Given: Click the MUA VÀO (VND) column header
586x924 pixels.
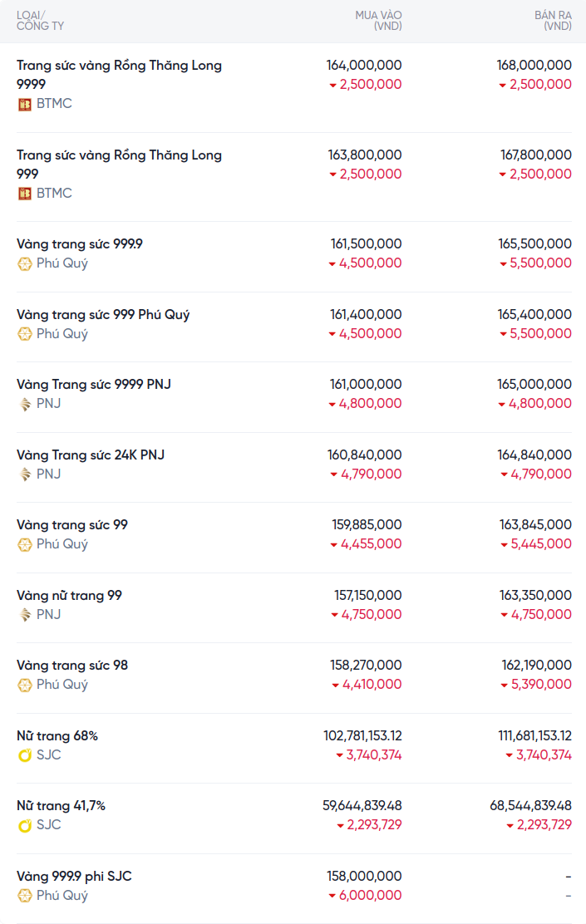Looking at the screenshot, I should [x=378, y=21].
